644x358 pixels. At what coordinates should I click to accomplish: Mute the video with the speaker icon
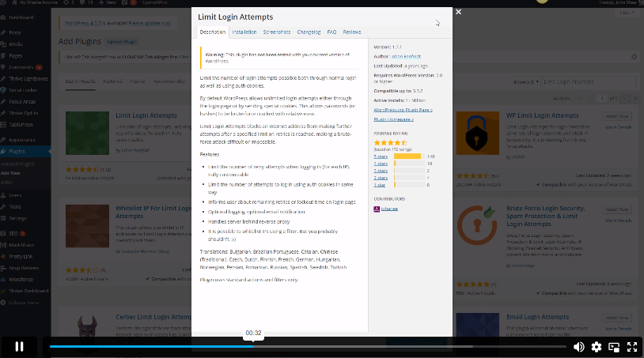tap(578, 347)
